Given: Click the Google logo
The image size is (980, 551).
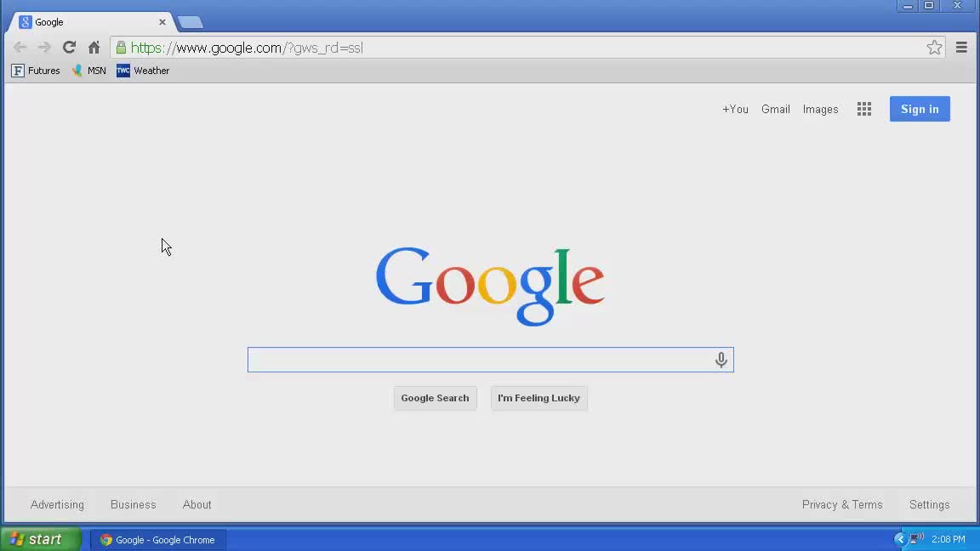Looking at the screenshot, I should pos(490,286).
